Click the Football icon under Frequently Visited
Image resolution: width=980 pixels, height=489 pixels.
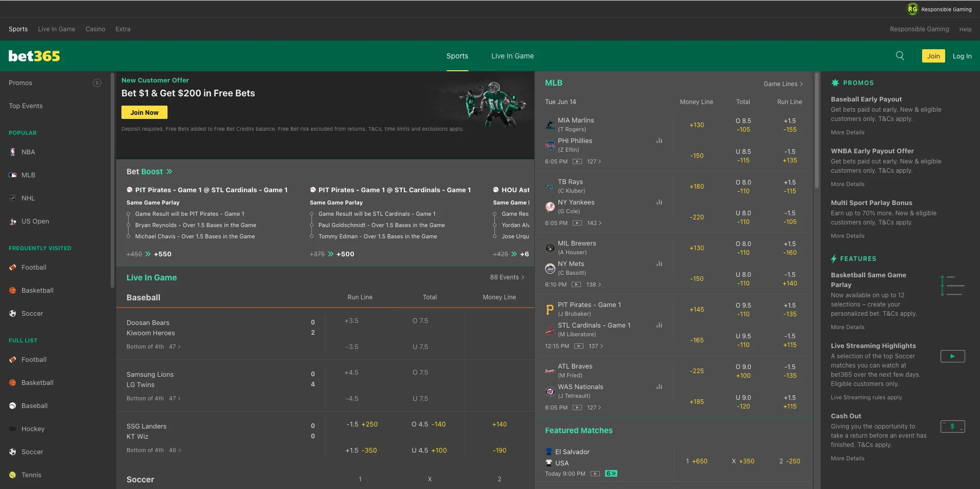point(13,268)
